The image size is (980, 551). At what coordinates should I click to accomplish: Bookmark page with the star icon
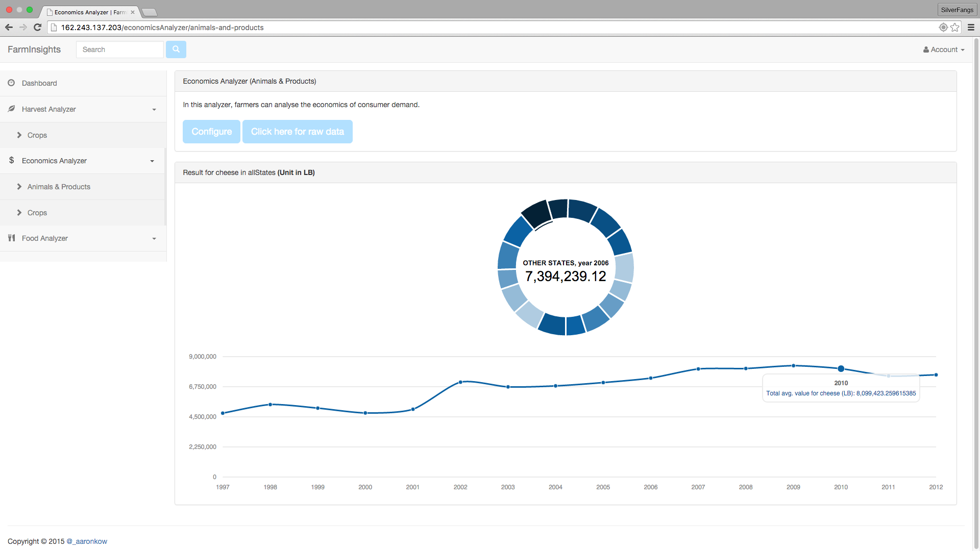[955, 28]
